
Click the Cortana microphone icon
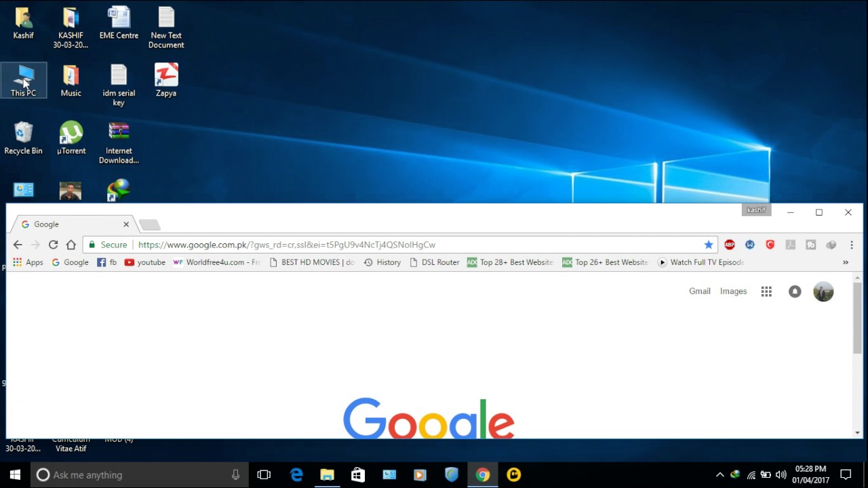pos(235,474)
